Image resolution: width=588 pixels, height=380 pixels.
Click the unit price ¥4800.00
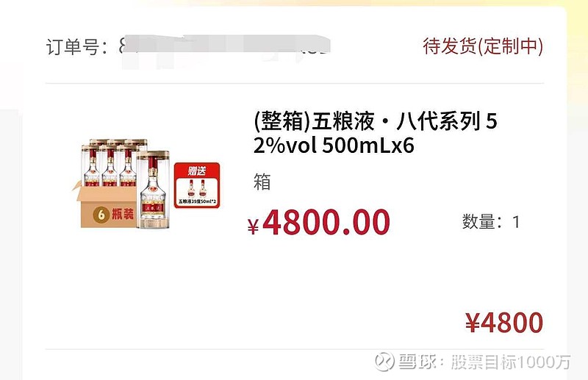tap(319, 222)
